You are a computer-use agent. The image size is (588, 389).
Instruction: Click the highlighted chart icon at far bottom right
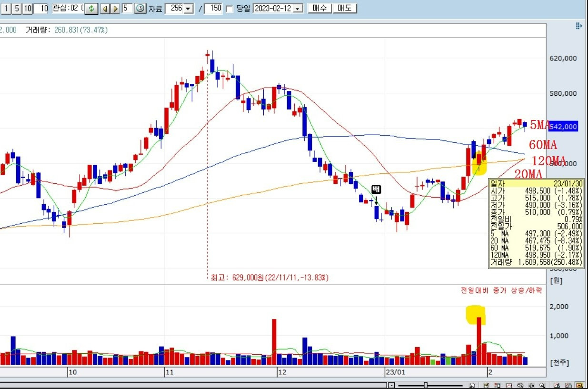coord(579,385)
